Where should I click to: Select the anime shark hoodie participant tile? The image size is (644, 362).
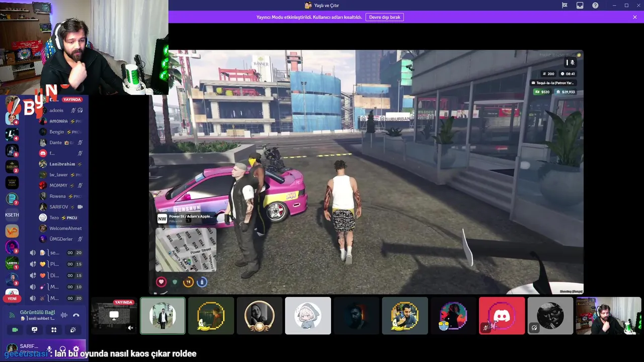coord(308,316)
